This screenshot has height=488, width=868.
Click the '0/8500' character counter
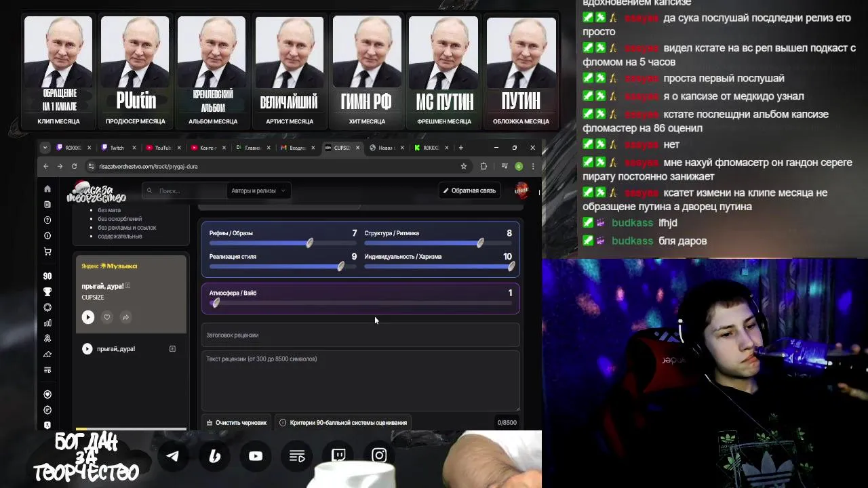point(507,423)
